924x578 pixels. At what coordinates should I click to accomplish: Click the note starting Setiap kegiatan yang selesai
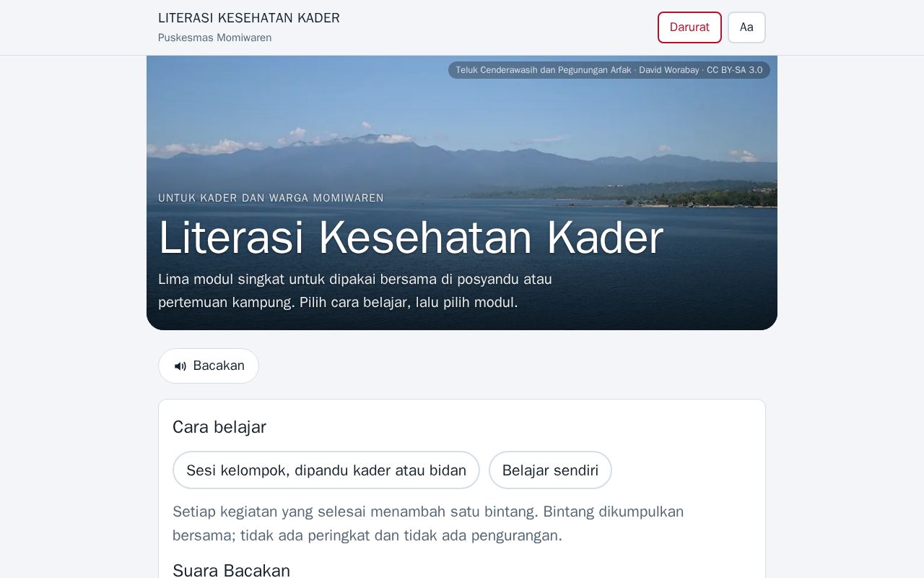pyautogui.click(x=428, y=523)
